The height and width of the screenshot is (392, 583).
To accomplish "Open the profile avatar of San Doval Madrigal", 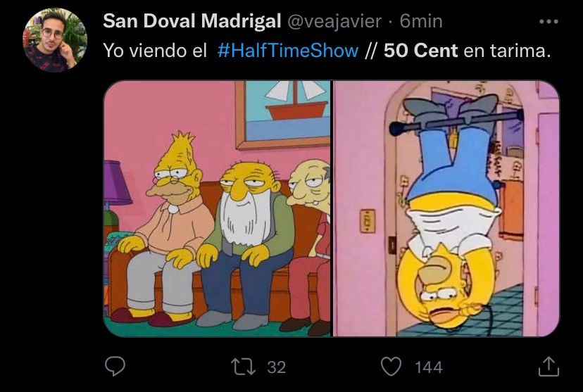I will click(x=56, y=39).
